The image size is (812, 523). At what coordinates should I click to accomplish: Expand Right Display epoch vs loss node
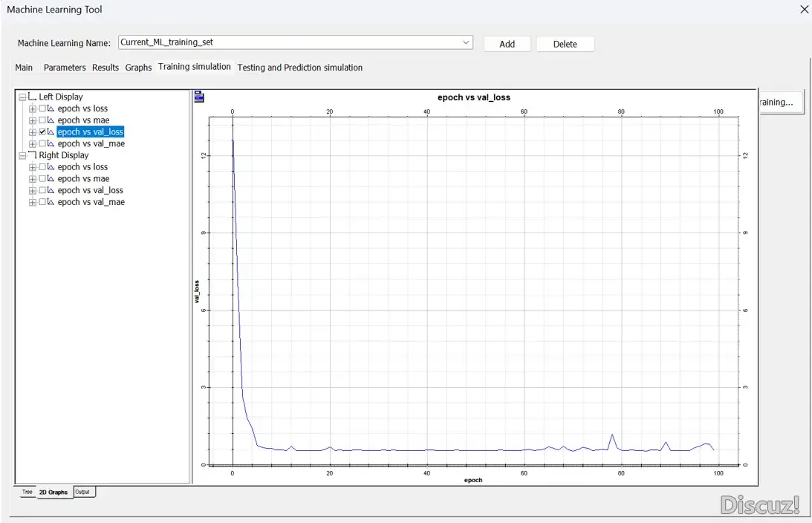tap(33, 167)
